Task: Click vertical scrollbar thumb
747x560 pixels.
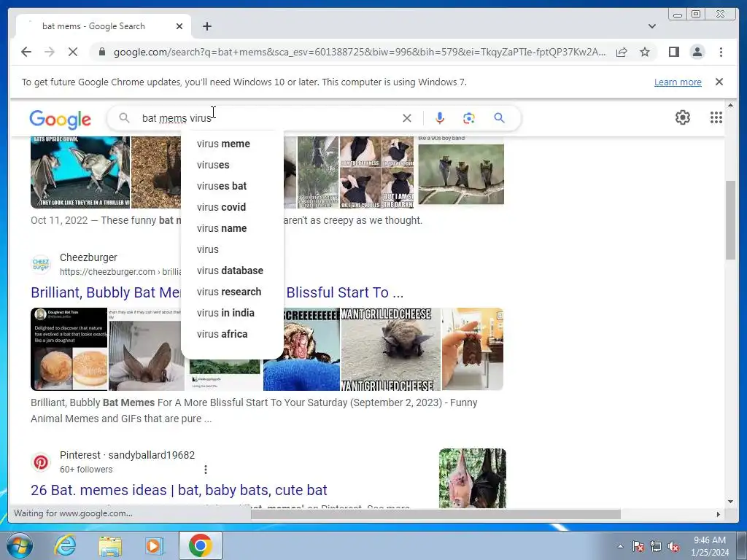Action: 730,220
